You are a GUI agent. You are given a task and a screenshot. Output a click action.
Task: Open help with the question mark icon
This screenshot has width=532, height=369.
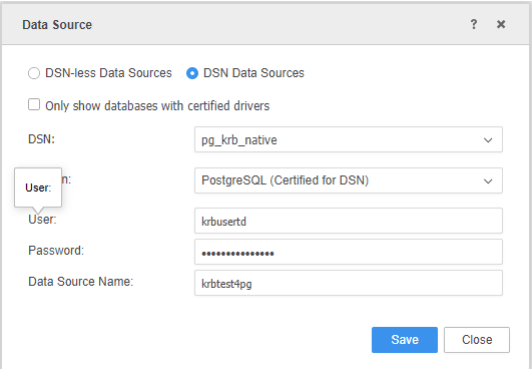tap(474, 24)
